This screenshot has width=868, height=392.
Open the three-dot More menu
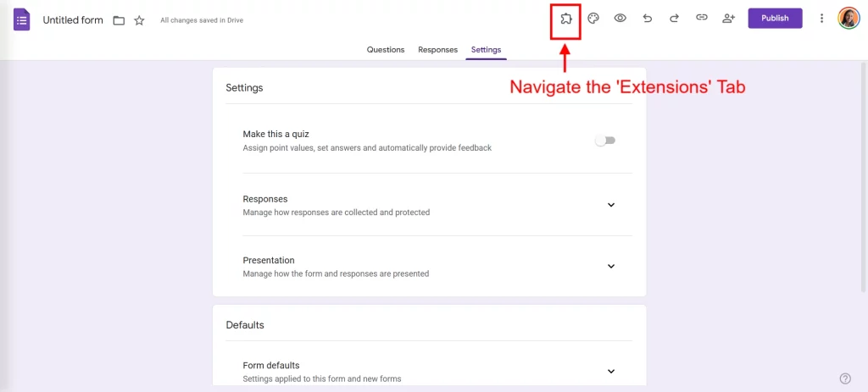click(x=821, y=19)
